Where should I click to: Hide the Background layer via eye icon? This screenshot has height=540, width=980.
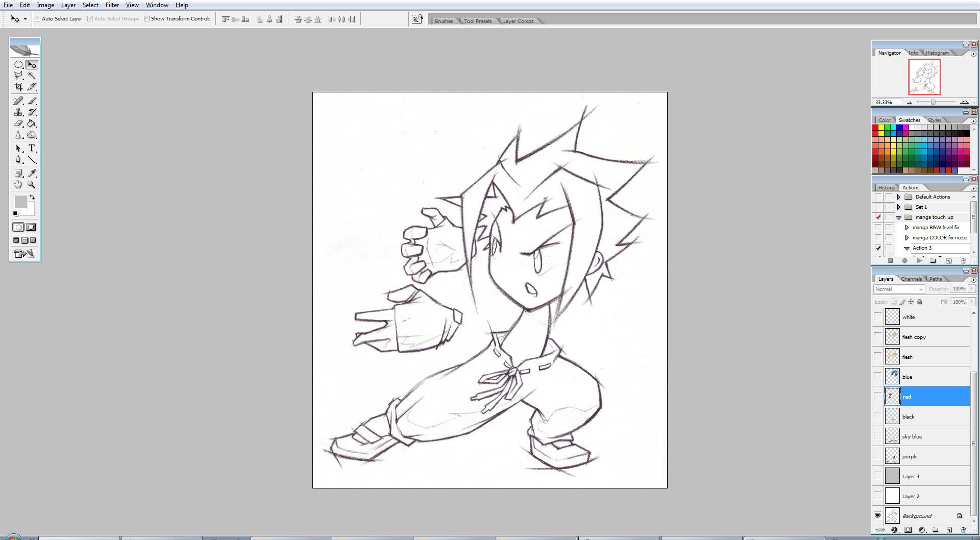[877, 516]
